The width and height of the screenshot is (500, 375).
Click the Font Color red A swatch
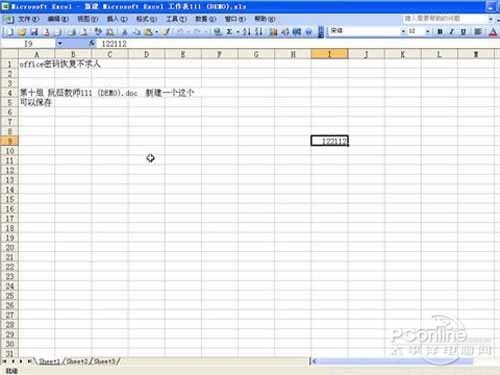pos(493,32)
